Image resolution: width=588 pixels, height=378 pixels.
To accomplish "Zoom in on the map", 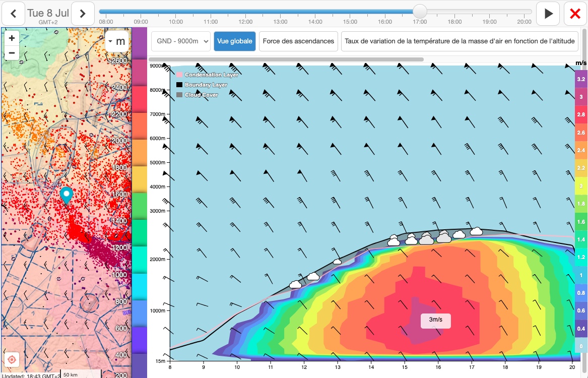I will (12, 38).
